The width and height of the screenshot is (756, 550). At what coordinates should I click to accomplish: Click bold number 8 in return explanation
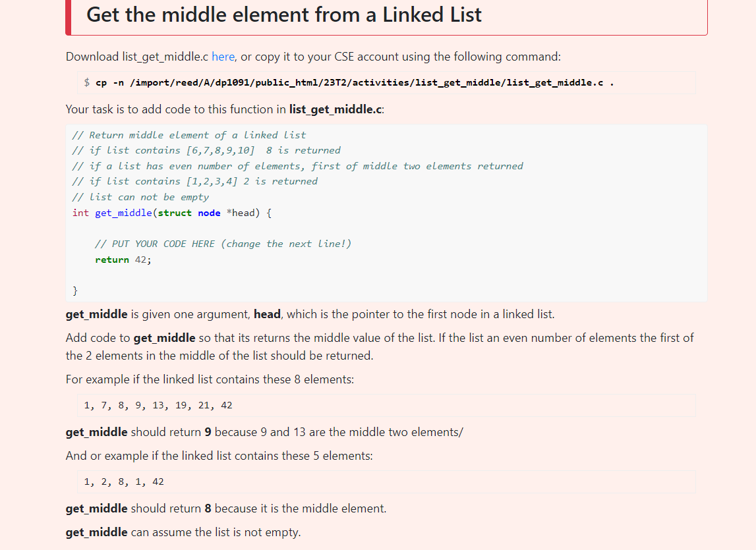click(208, 509)
